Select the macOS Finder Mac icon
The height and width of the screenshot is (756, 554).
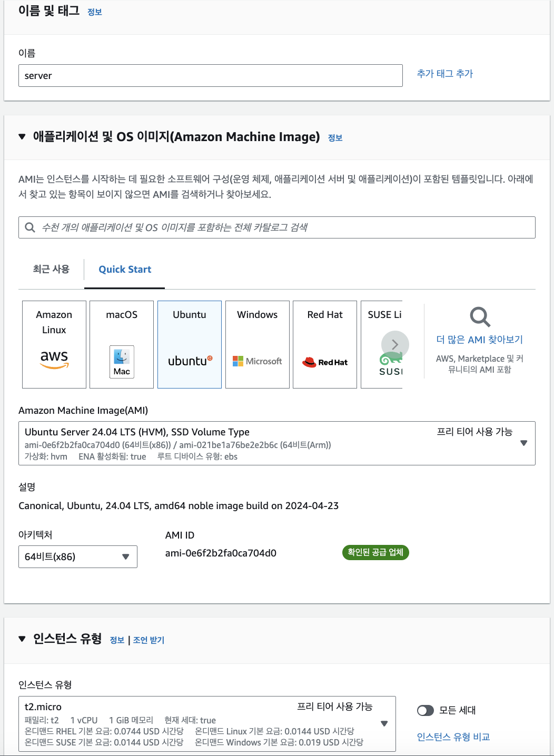[122, 362]
